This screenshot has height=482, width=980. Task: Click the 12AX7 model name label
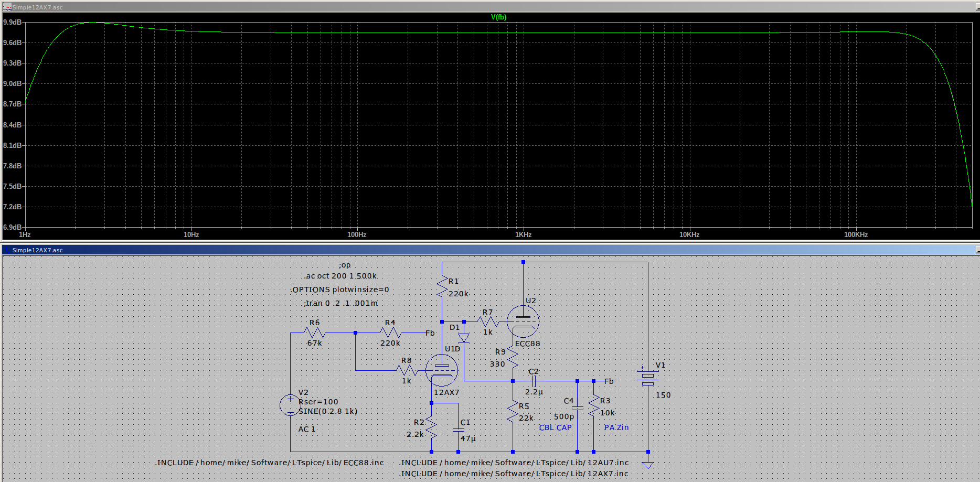(x=446, y=392)
